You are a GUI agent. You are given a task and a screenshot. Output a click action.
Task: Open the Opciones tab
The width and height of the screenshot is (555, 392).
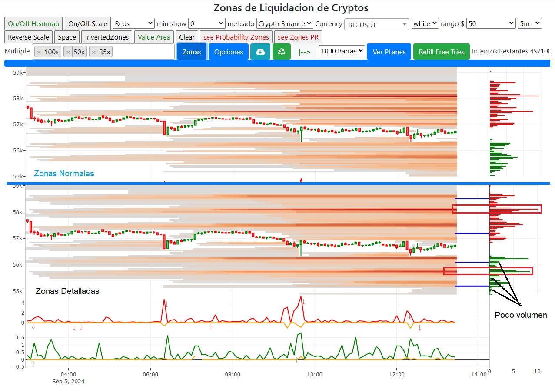[229, 52]
